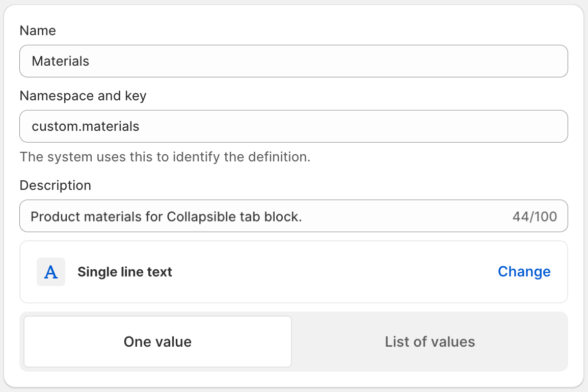Click the Change link for content type
The width and height of the screenshot is (588, 392).
(524, 272)
